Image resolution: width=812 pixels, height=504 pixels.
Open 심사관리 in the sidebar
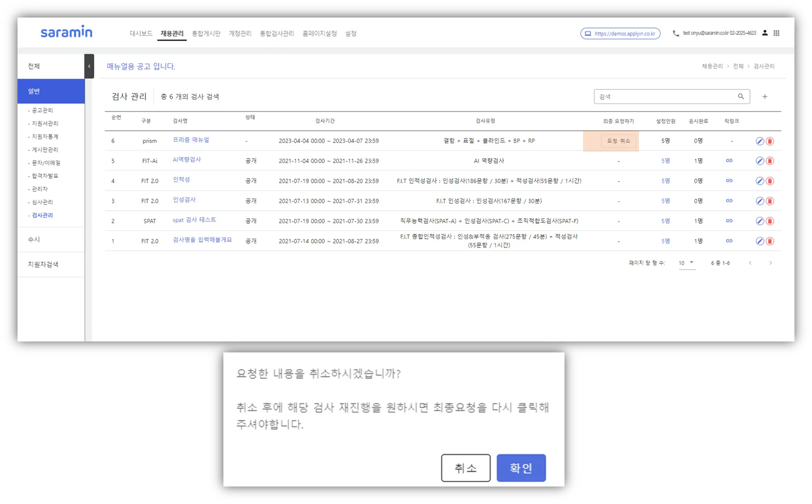tap(42, 202)
